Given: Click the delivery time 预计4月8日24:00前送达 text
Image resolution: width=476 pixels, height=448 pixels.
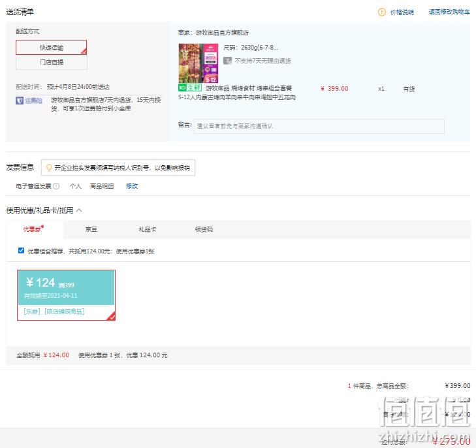Looking at the screenshot, I should pyautogui.click(x=78, y=87).
